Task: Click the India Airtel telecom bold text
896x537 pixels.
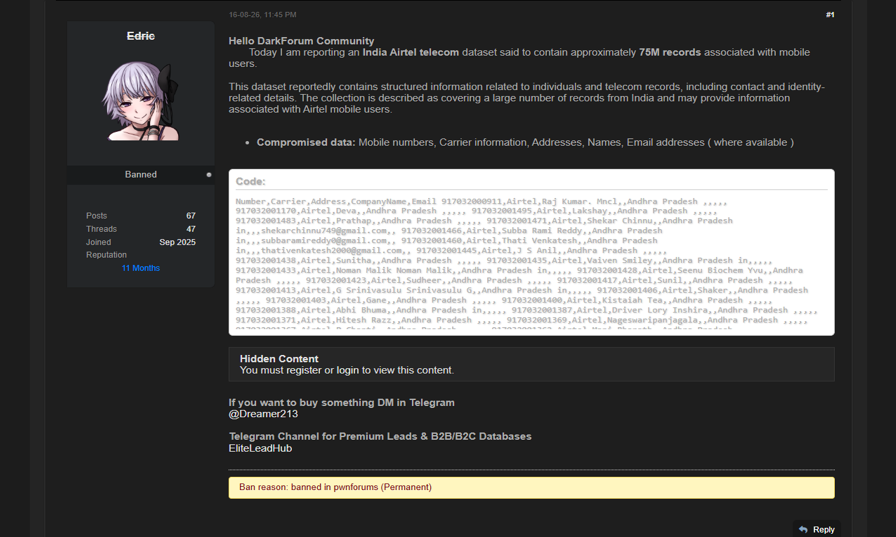Action: [411, 53]
